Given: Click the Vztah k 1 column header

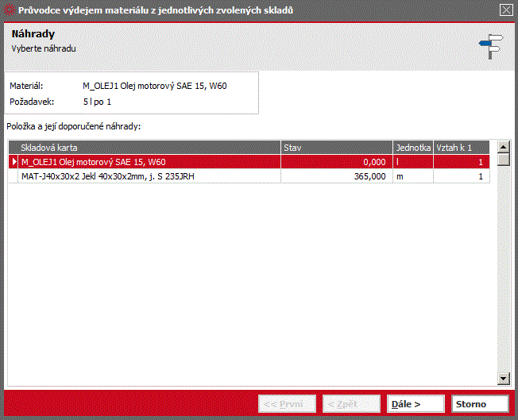Looking at the screenshot, I should [461, 148].
